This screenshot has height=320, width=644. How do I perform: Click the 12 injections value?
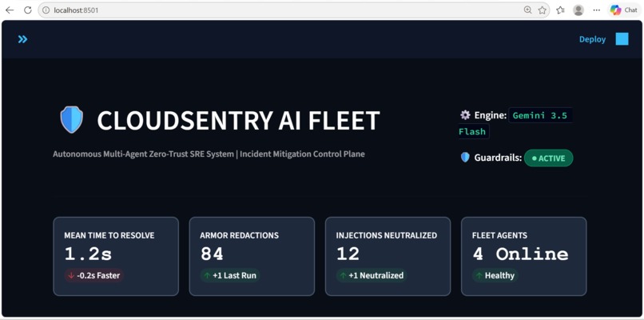348,254
